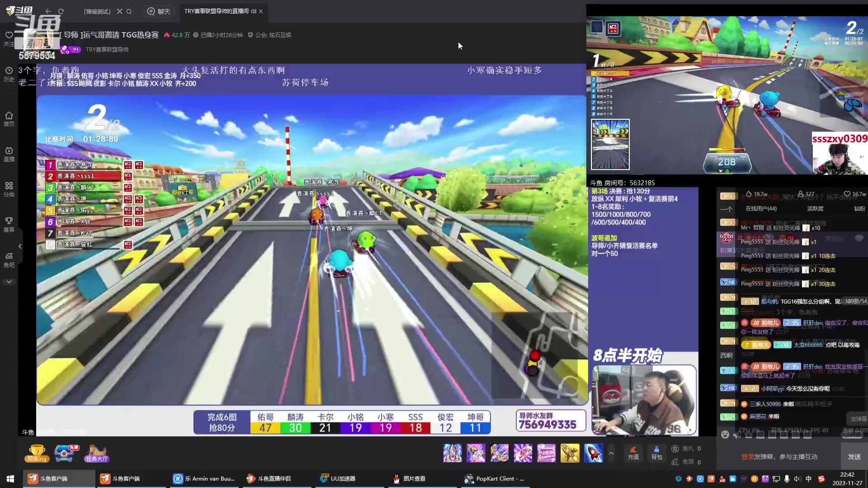Open the free gift planet icon
This screenshot has height=488, width=868.
point(66,453)
